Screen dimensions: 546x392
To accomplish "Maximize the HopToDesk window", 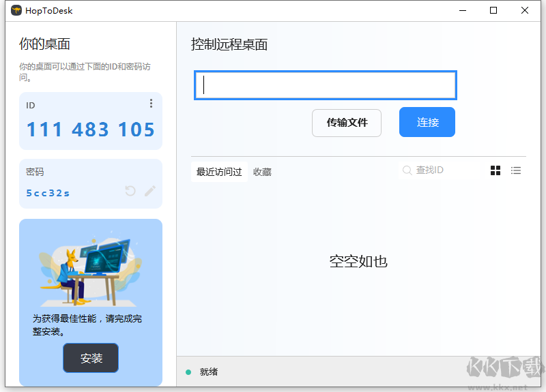I will click(x=493, y=10).
